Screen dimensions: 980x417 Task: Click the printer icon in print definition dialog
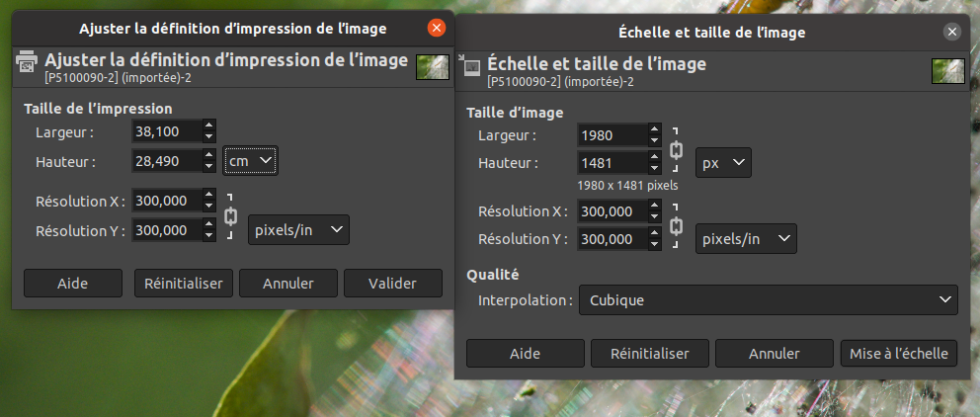(27, 62)
